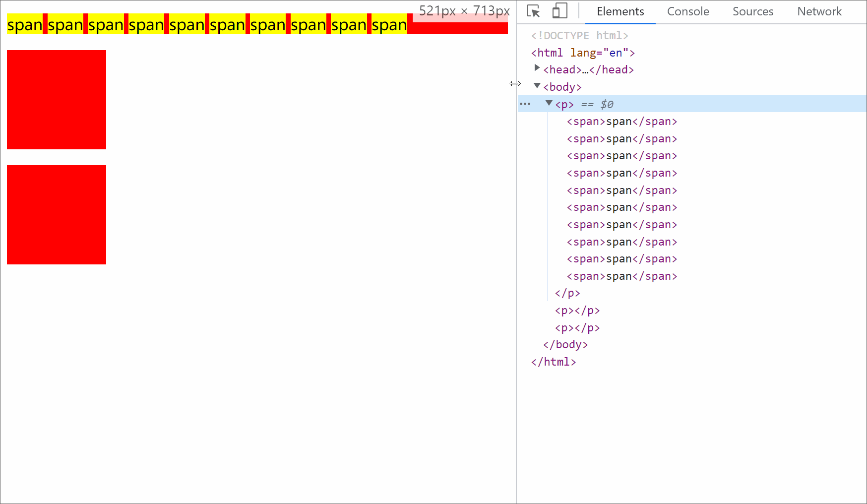Collapse the body element node
Screen dimensions: 867x504
pos(537,86)
